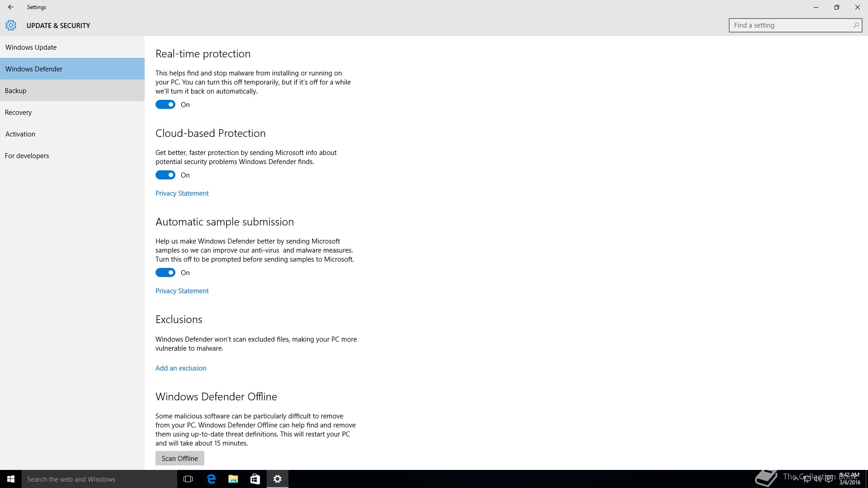Screen dimensions: 868x488
Task: Disable Automatic sample submission
Action: [x=165, y=272]
